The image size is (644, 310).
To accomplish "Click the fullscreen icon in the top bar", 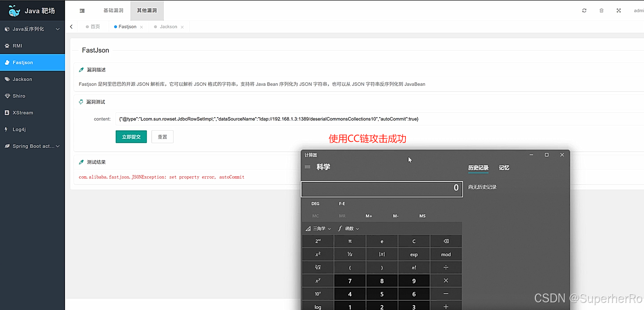I will (619, 11).
